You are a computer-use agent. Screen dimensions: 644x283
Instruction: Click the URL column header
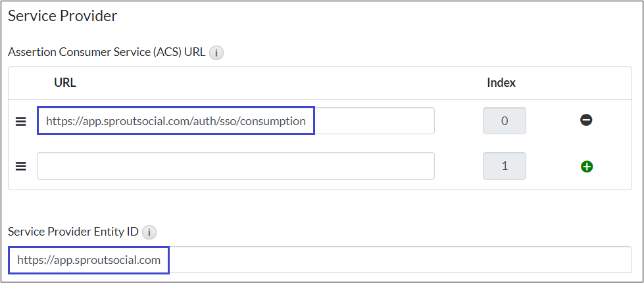[x=65, y=83]
